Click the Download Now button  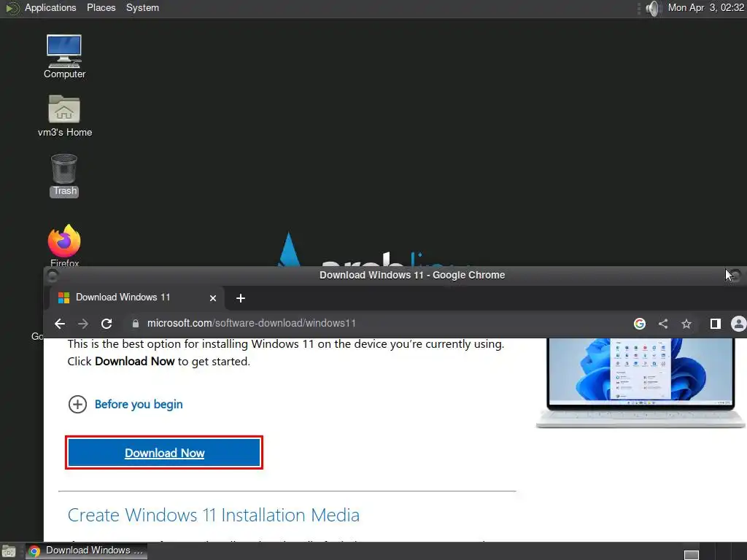(x=164, y=452)
